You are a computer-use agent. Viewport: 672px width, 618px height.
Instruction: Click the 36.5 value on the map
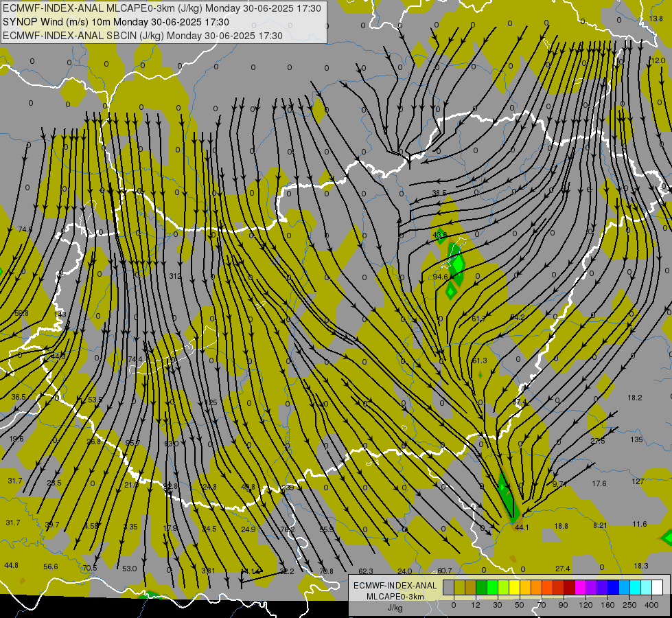19,397
